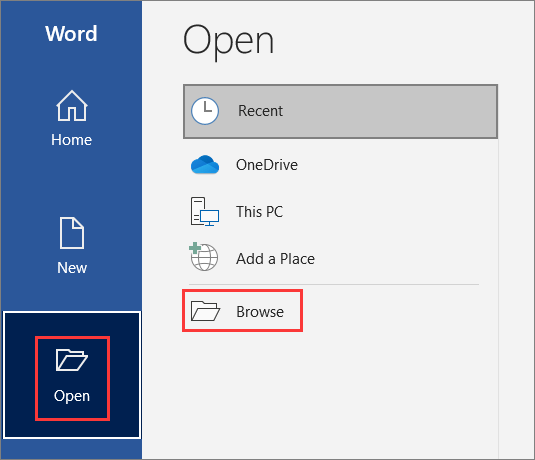Click the Browse folder icon

point(205,311)
